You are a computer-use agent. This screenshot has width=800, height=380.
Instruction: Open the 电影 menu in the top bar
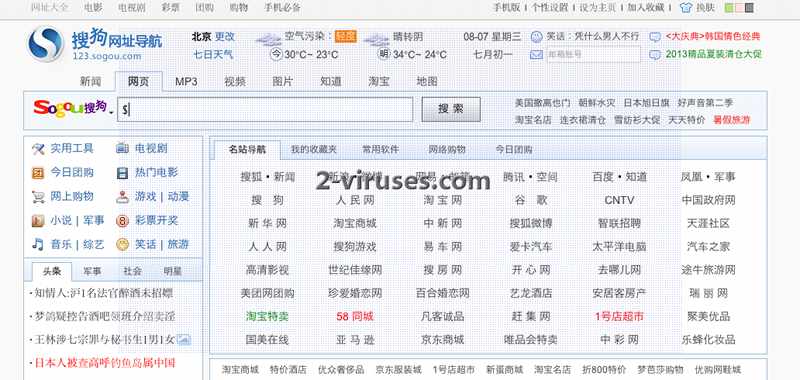(93, 8)
